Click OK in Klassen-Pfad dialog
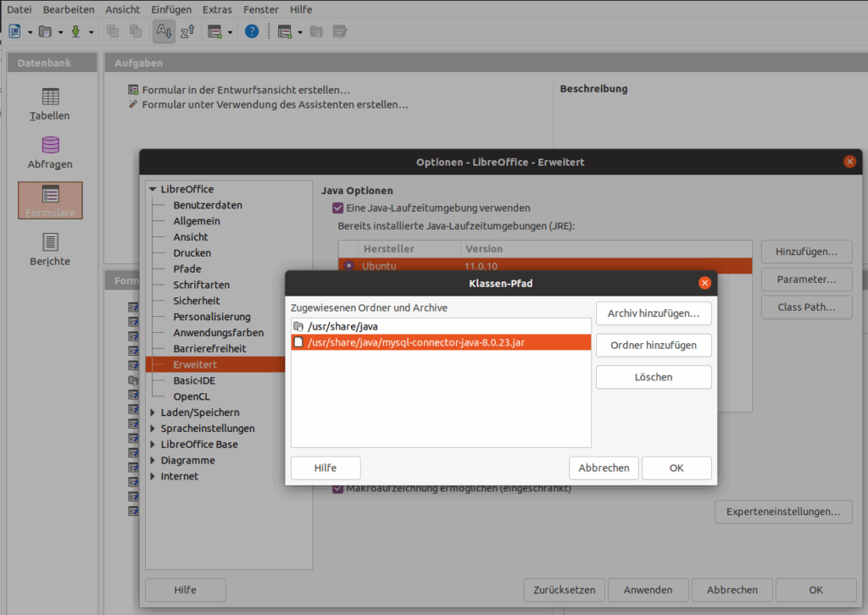This screenshot has height=615, width=868. click(676, 468)
